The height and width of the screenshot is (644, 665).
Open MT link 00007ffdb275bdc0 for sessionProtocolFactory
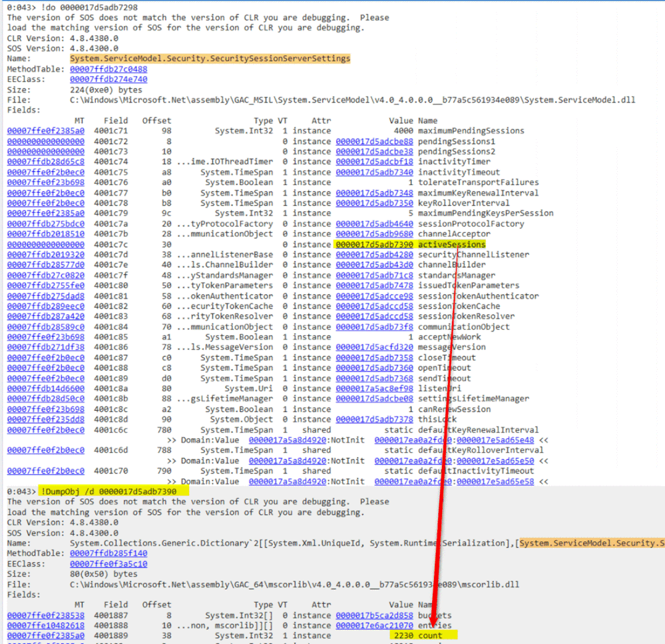coord(45,224)
